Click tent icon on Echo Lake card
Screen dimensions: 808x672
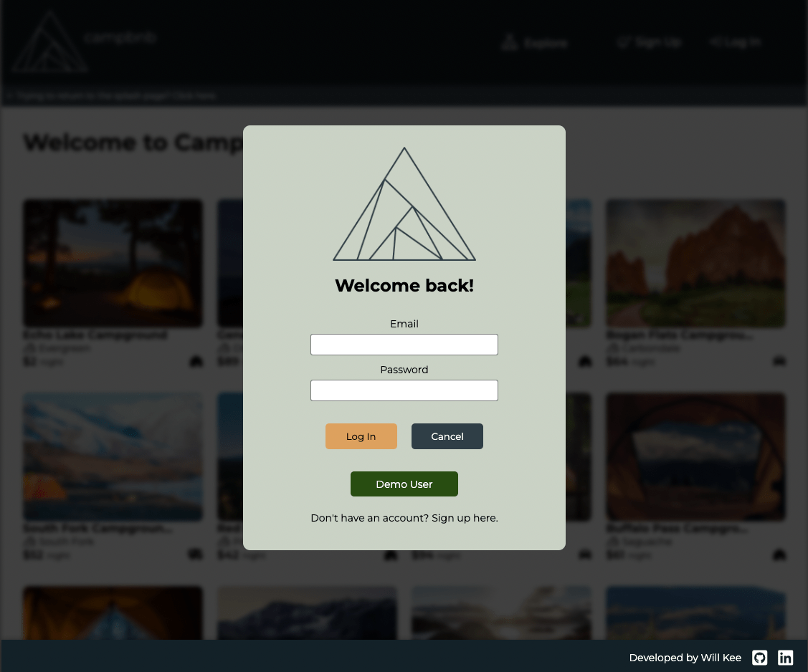pos(196,361)
